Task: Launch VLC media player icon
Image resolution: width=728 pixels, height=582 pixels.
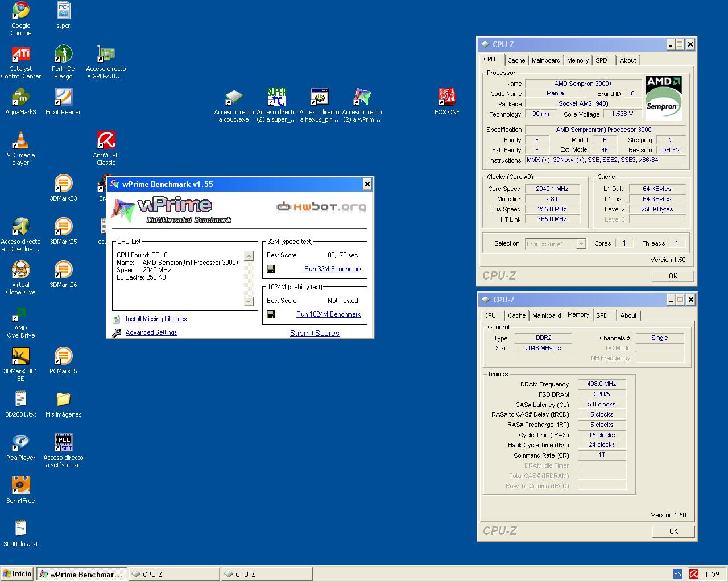Action: pos(20,140)
